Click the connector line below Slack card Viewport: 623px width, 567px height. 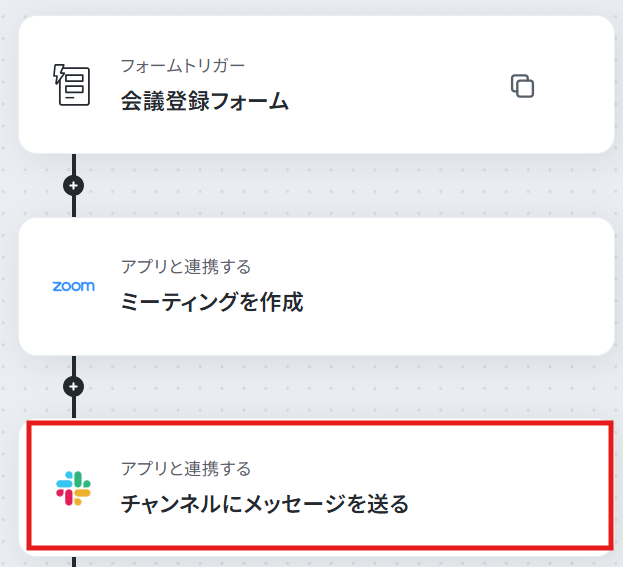[x=74, y=562]
